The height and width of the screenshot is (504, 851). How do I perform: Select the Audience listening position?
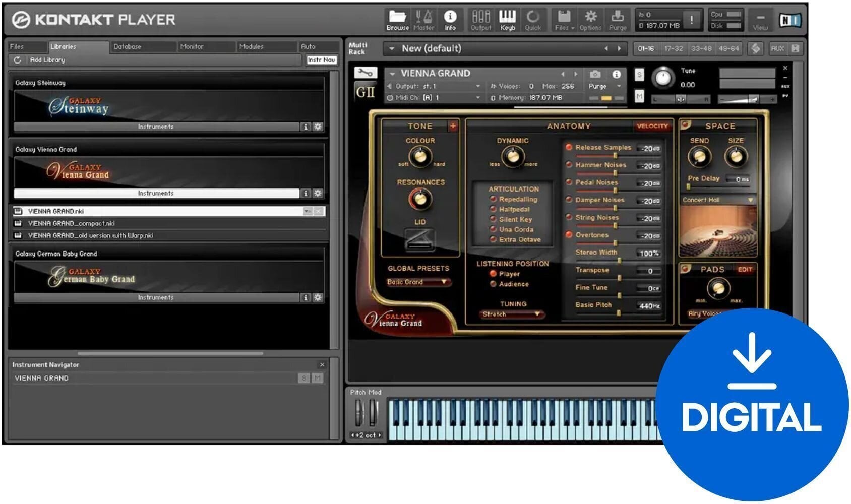click(x=494, y=284)
